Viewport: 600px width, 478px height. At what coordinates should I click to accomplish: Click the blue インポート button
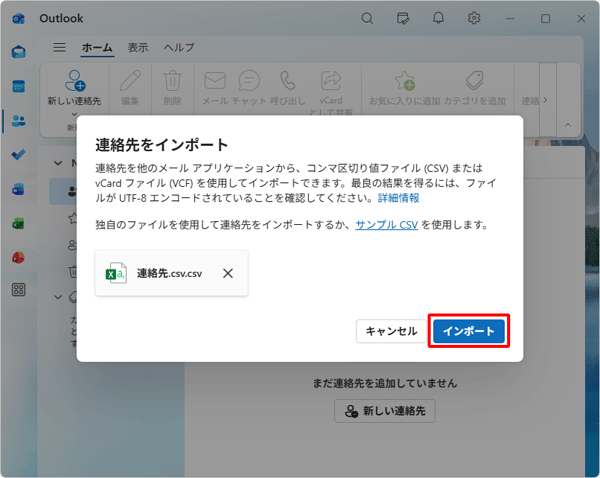point(469,331)
